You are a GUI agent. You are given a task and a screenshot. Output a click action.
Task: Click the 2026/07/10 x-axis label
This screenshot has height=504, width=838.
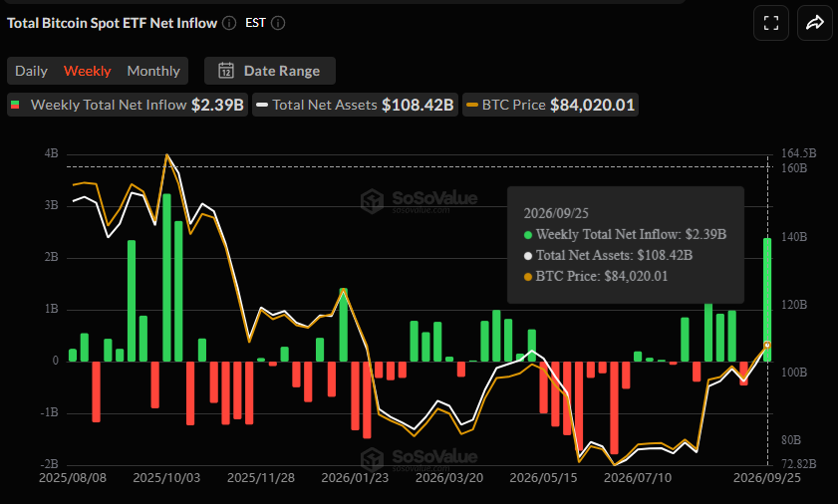pos(638,477)
